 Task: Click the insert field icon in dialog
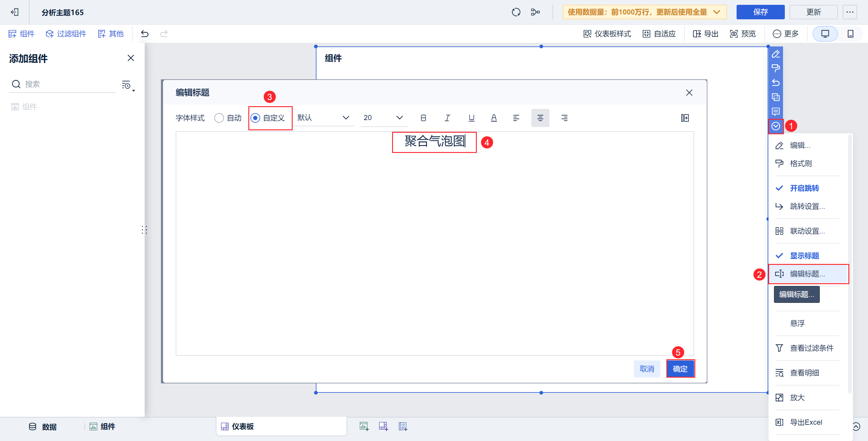pyautogui.click(x=685, y=118)
